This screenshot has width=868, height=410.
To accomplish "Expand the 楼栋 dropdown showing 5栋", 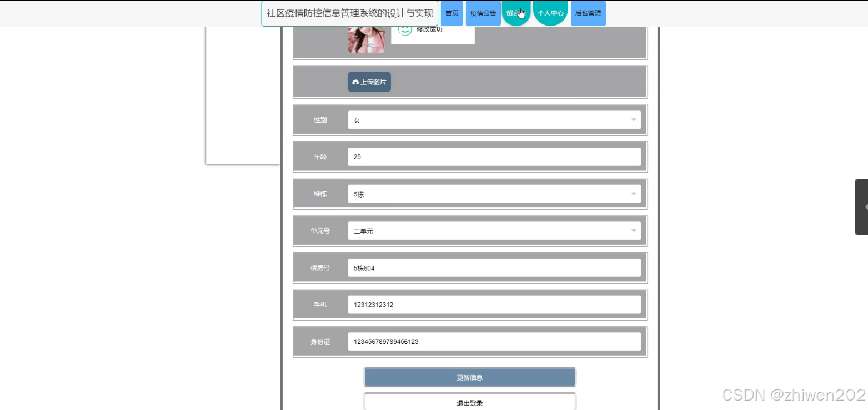I will (x=494, y=194).
